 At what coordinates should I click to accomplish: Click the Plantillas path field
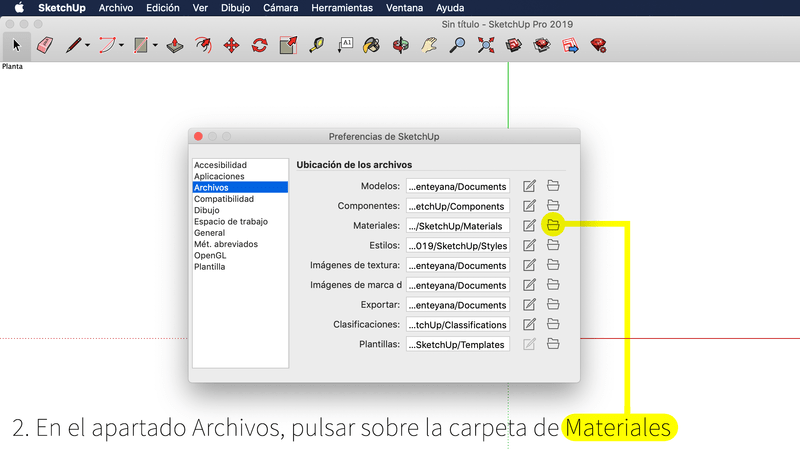[458, 344]
